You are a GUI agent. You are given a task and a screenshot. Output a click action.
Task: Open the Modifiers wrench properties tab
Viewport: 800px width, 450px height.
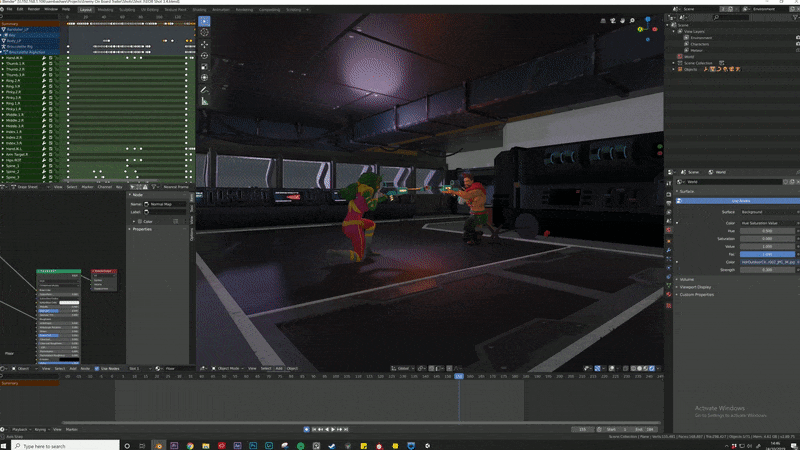669,250
